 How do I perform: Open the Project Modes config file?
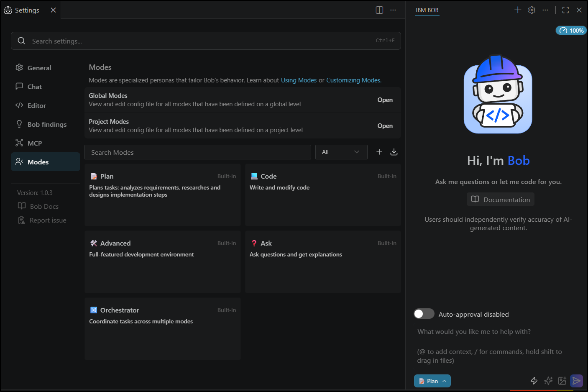385,126
